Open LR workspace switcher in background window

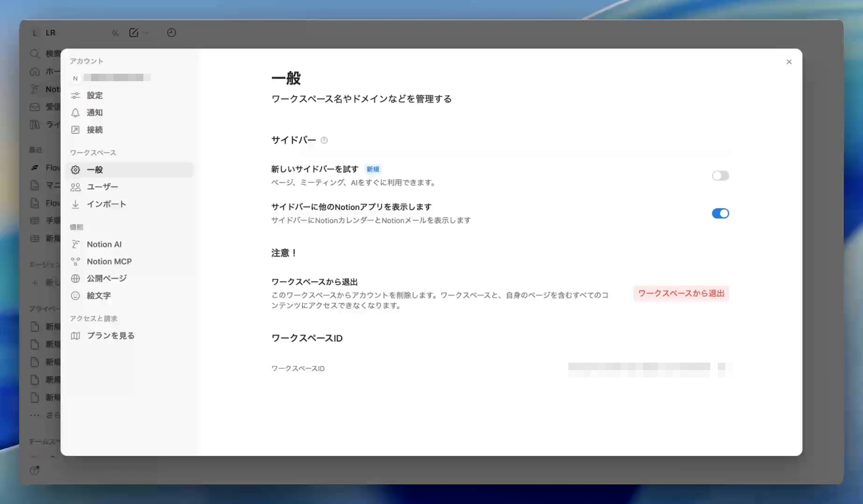pyautogui.click(x=43, y=33)
